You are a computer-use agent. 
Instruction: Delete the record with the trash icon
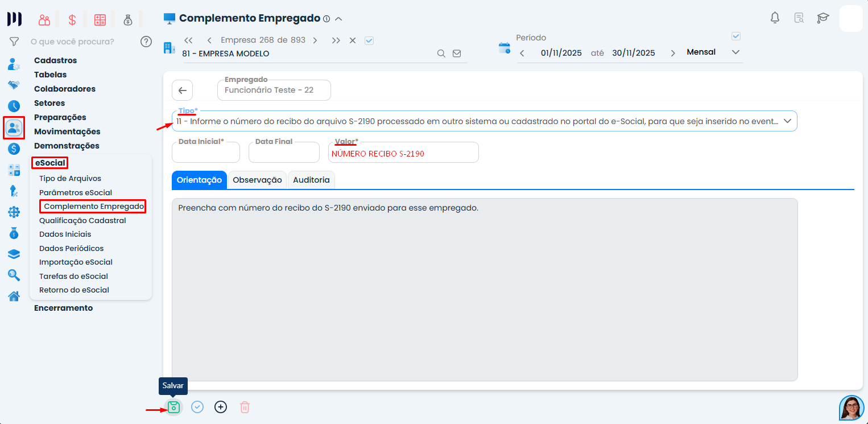(245, 407)
